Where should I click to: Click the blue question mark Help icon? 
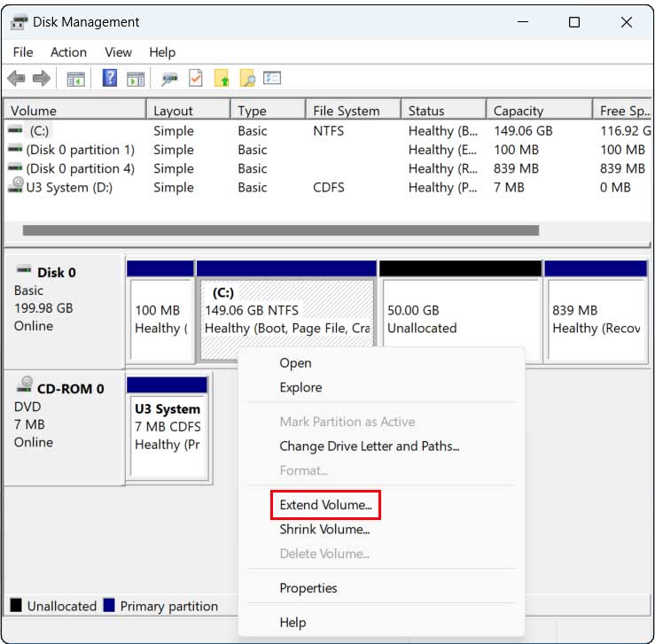click(110, 78)
